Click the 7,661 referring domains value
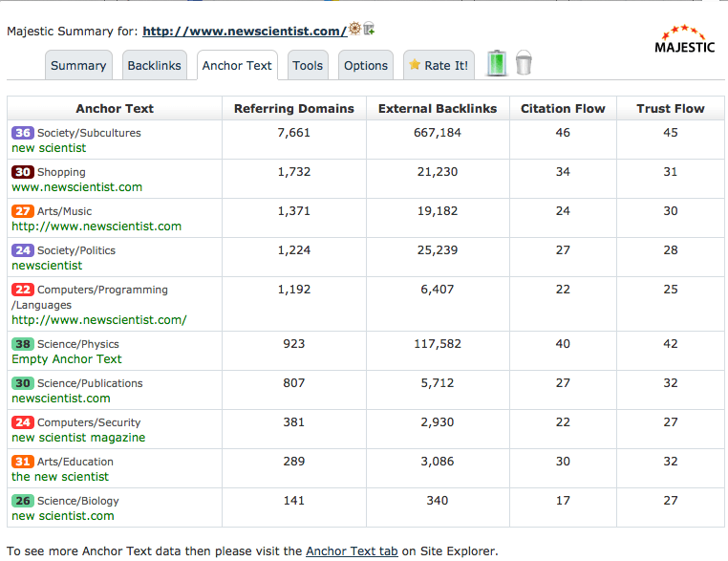Image resolution: width=728 pixels, height=561 pixels. [294, 133]
